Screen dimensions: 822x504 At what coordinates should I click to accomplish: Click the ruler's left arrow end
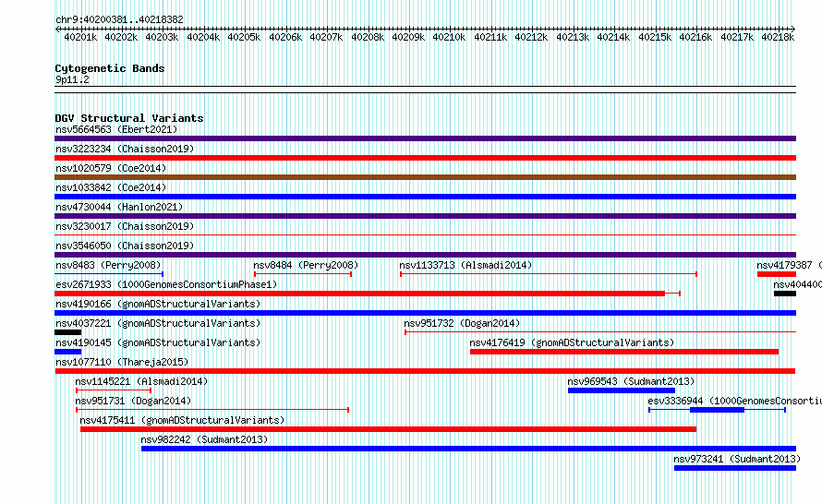coord(57,29)
